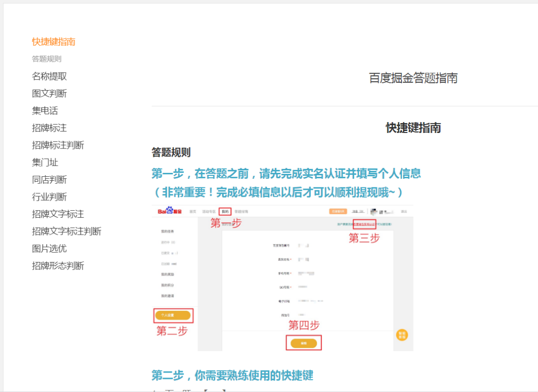Go to the 名称提取 guide section

[49, 76]
